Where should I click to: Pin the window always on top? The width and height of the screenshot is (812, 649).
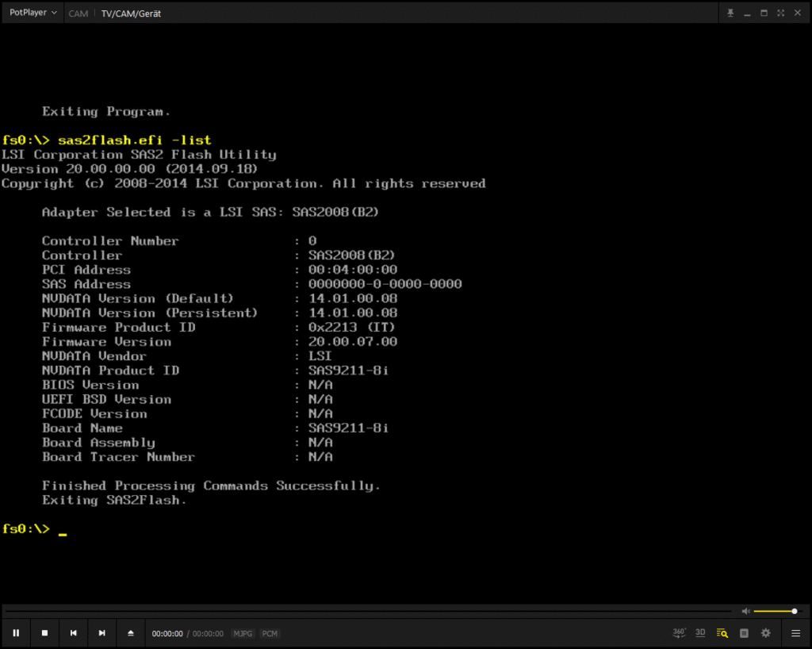tap(730, 13)
